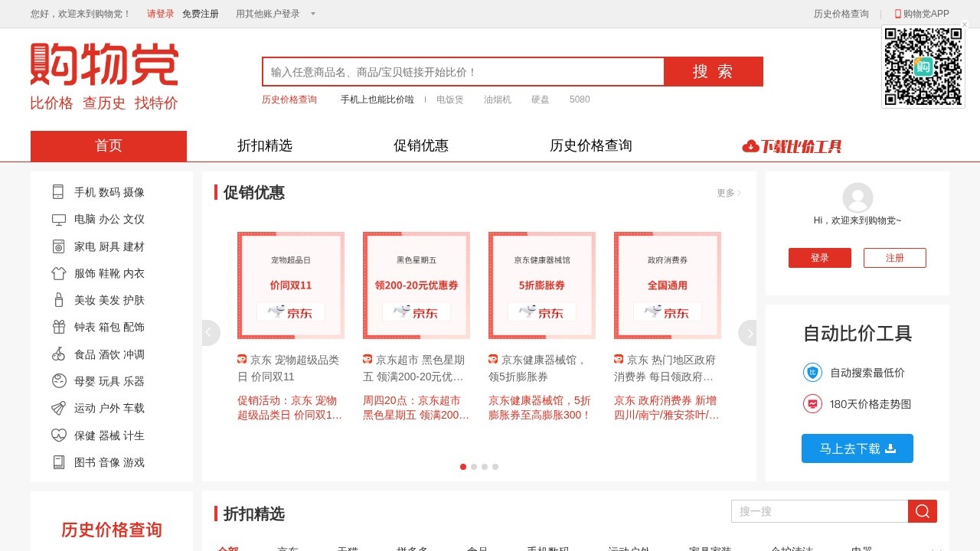The width and height of the screenshot is (980, 551).
Task: Open the 首页 tab
Action: point(109,146)
